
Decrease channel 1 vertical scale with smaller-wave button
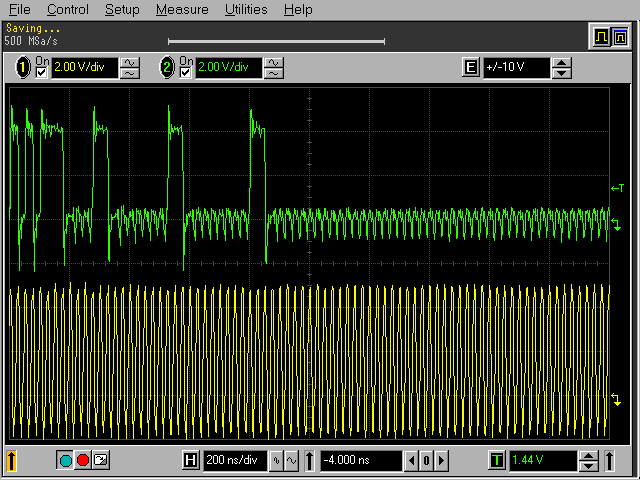(129, 73)
